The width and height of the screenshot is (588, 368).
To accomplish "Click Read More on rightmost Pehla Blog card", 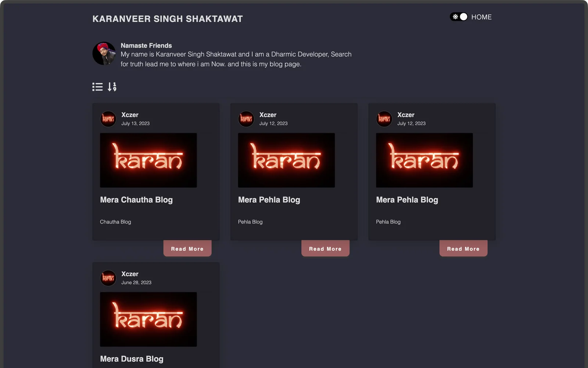I will pos(463,249).
